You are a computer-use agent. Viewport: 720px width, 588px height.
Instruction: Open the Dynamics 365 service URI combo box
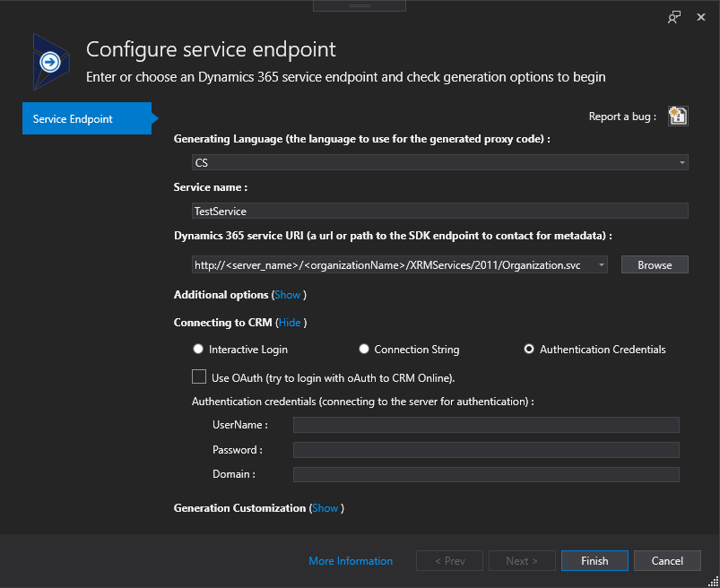pyautogui.click(x=400, y=264)
